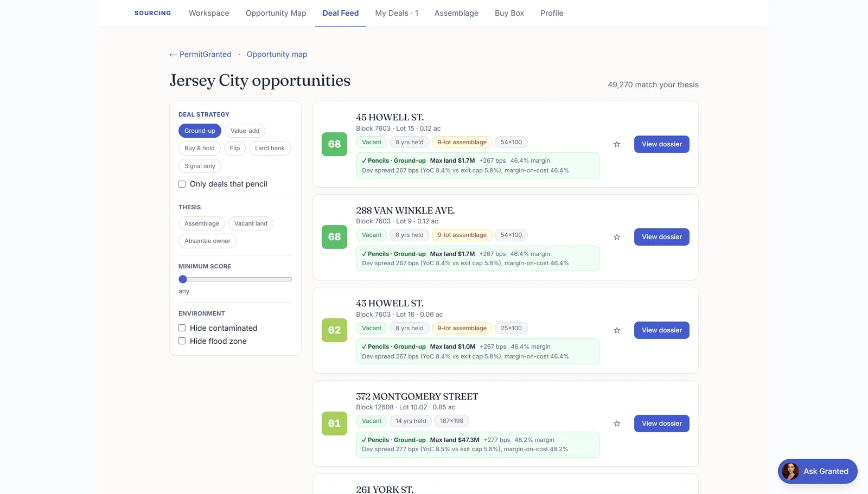868x494 pixels.
Task: Open the My Deals · 1 tab
Action: pos(397,13)
